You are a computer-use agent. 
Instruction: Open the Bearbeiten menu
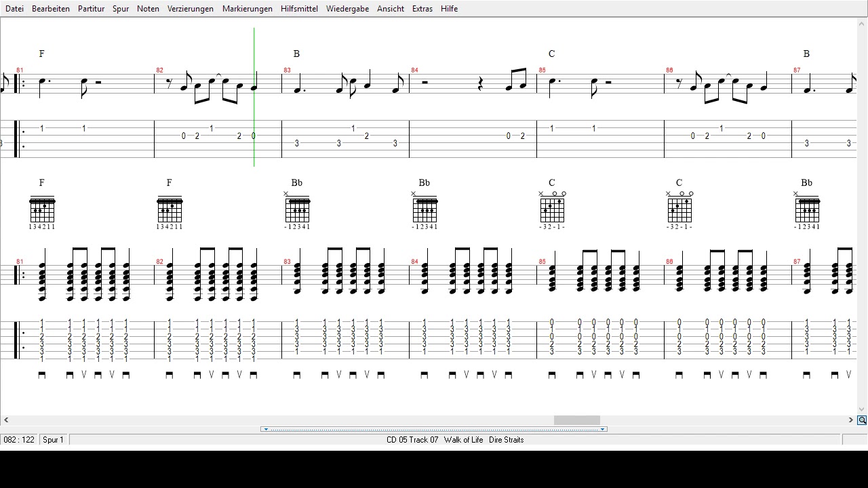click(x=51, y=9)
